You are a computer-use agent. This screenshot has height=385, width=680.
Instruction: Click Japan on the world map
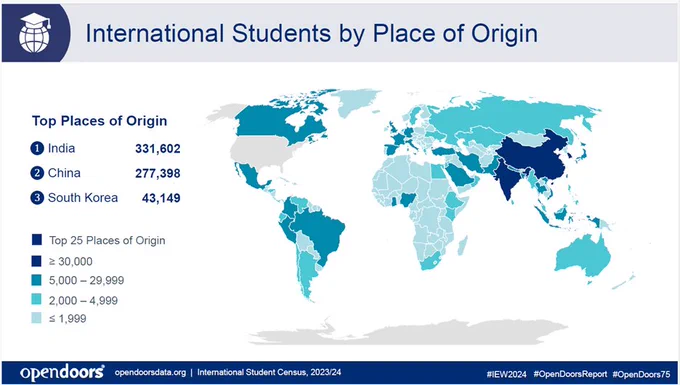pyautogui.click(x=585, y=153)
